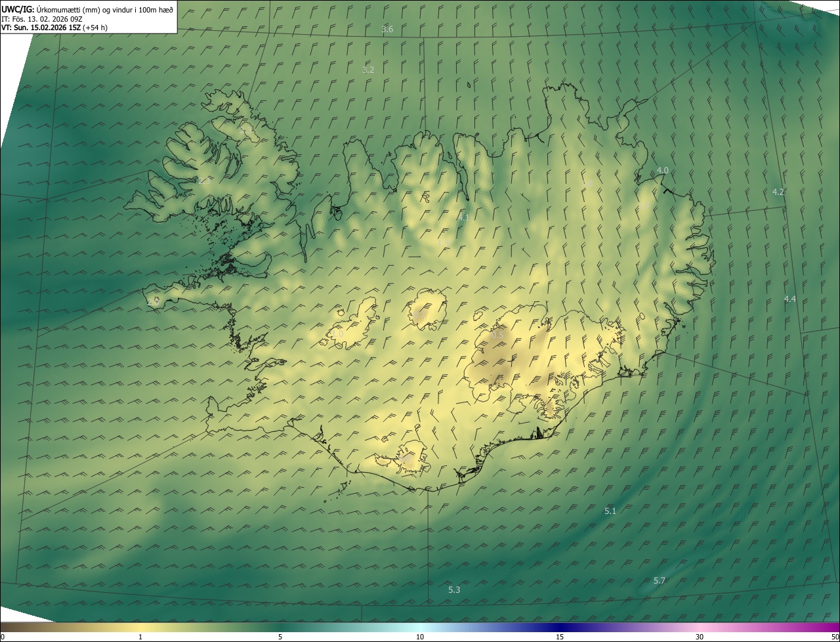Click the colorbar tick label 15
This screenshot has width=840, height=642.
coord(560,637)
